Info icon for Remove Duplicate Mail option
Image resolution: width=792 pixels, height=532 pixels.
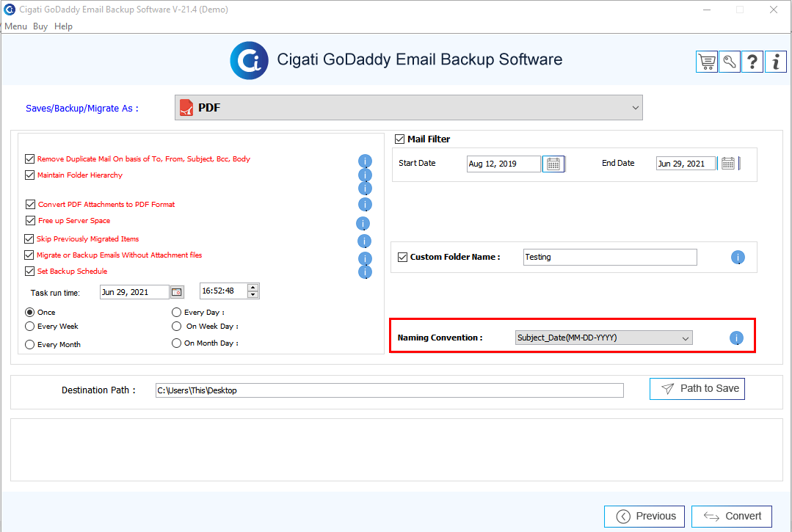[x=366, y=161]
